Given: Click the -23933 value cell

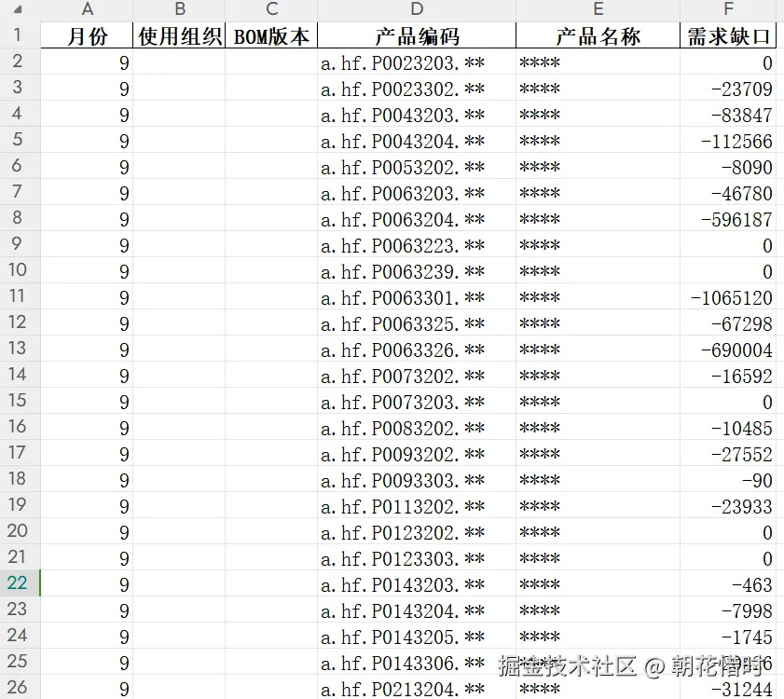Looking at the screenshot, I should pos(728,505).
